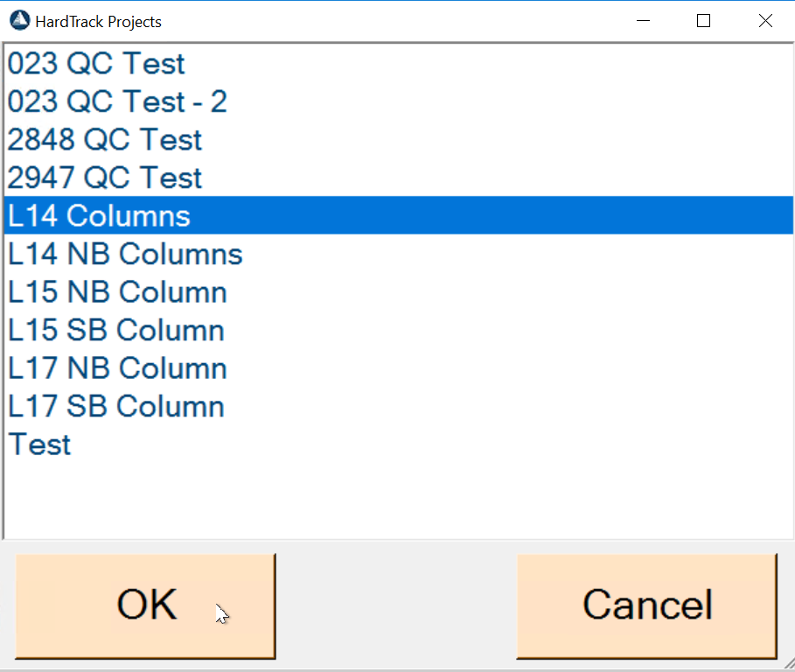This screenshot has width=795, height=672.
Task: Select the L15 NB Column project
Action: 117,292
